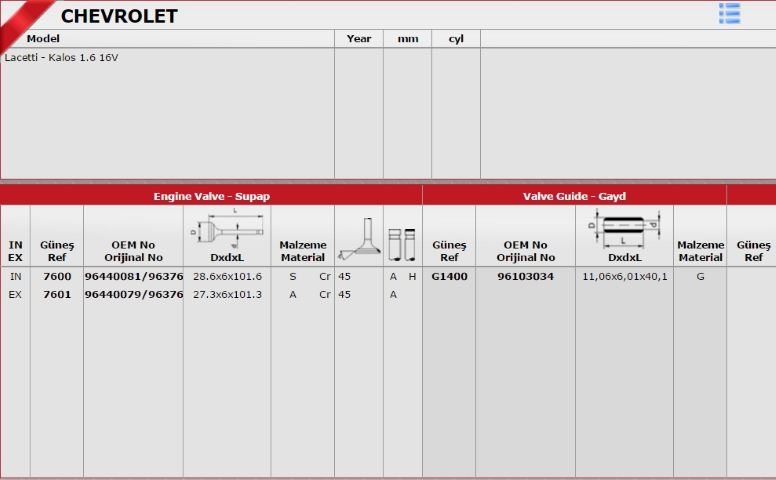Viewport: 776px width, 480px height.
Task: Click valve guide OEM number 96103034
Action: pyautogui.click(x=525, y=276)
